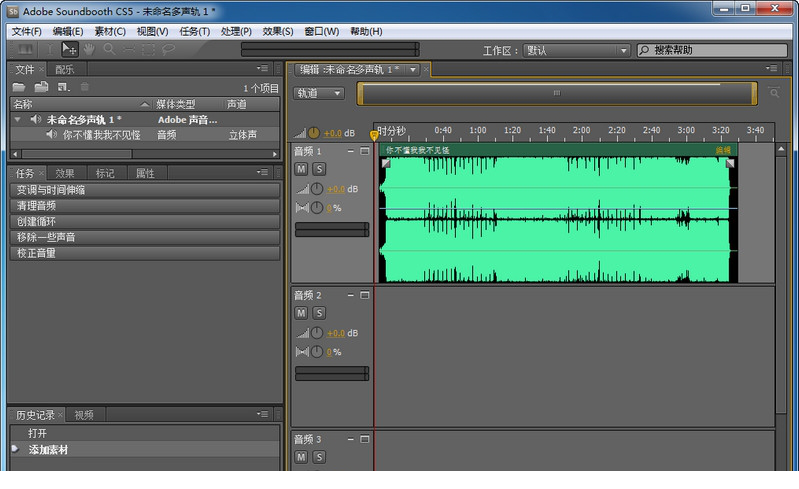Select the Move tool in toolbar
This screenshot has height=489, width=799.
tap(69, 49)
